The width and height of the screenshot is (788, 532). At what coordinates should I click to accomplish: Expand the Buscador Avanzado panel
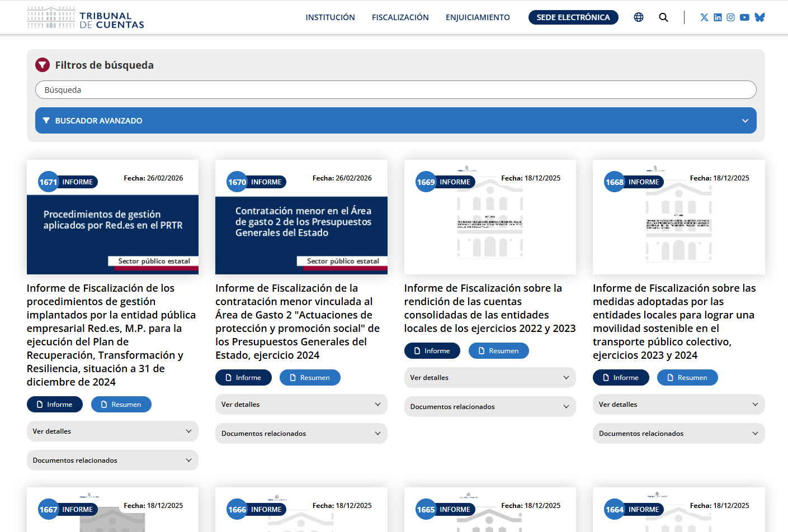tap(395, 121)
